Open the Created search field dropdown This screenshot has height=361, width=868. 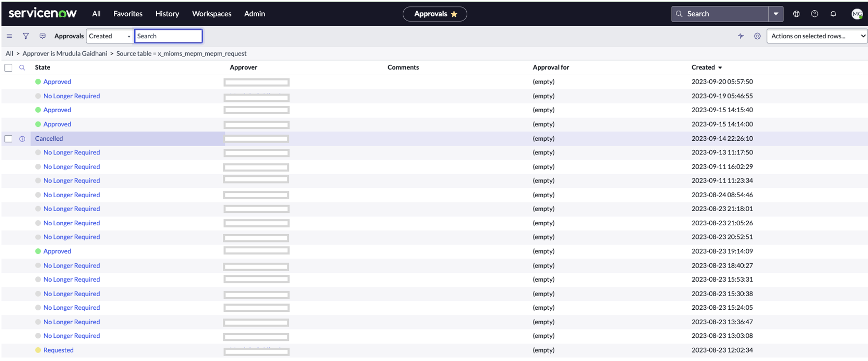[x=110, y=36]
